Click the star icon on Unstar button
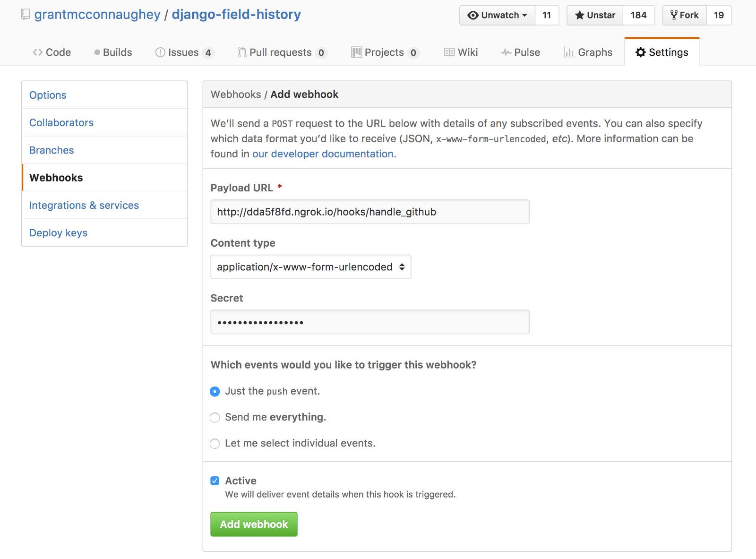The width and height of the screenshot is (756, 559). pyautogui.click(x=579, y=15)
